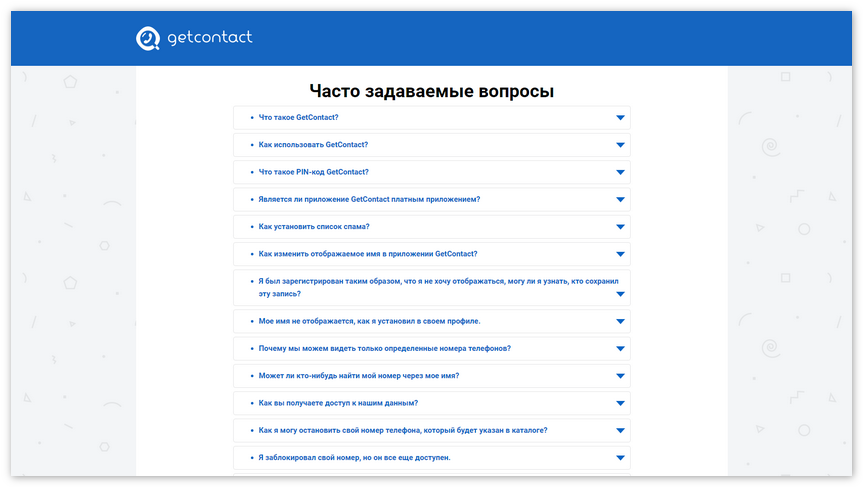Image resolution: width=863 pixels, height=487 pixels.
Task: Expand arrow for 'Что такое PIN-код GetContact?'
Action: point(620,172)
